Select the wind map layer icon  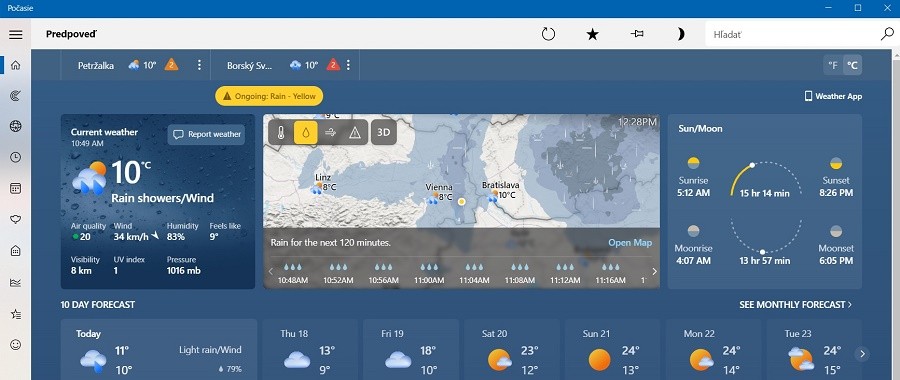[x=330, y=133]
